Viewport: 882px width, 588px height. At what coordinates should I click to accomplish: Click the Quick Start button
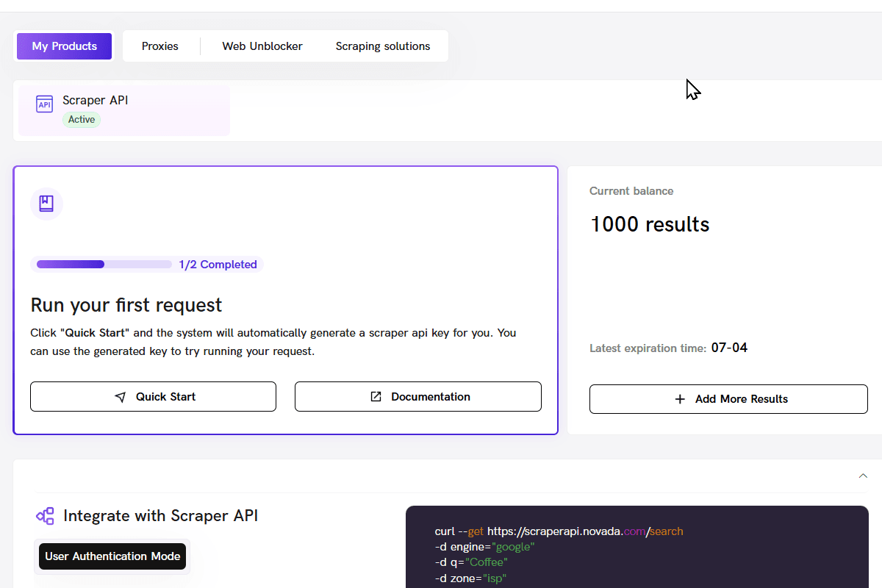(x=153, y=397)
